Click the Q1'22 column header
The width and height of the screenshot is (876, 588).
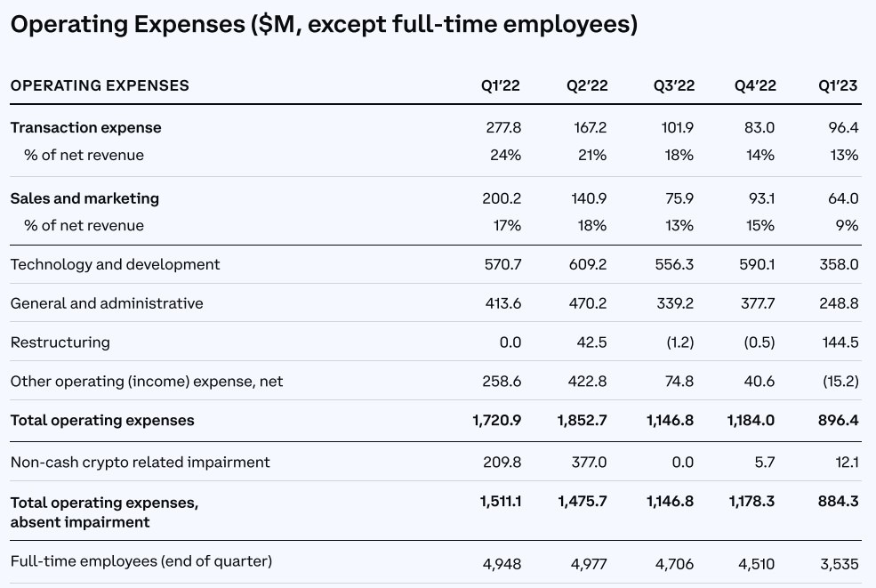(501, 85)
